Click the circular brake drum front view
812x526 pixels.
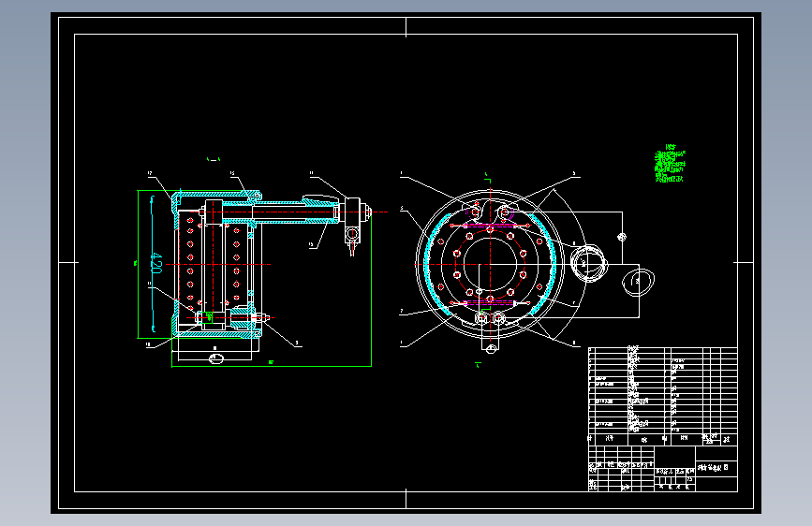pyautogui.click(x=490, y=264)
